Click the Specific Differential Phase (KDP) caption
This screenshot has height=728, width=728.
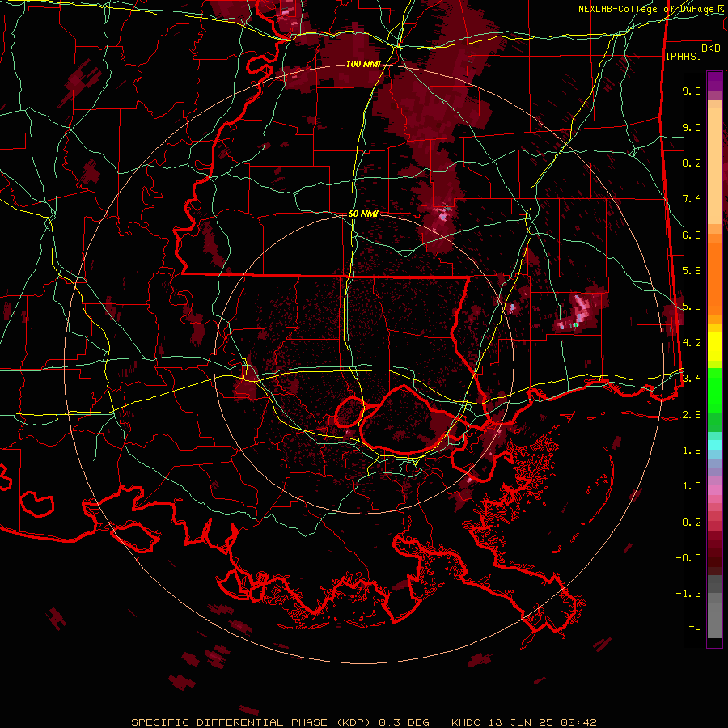point(253,722)
